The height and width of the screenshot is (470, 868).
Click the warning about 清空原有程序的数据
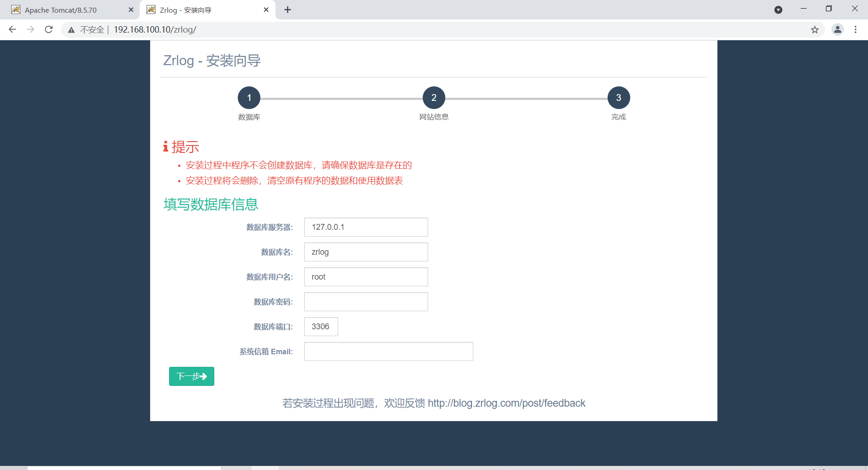294,180
